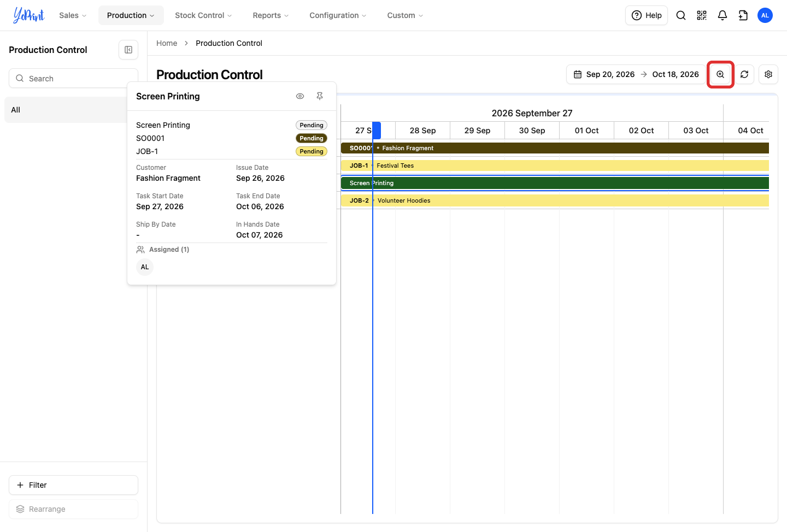Viewport: 787px width, 532px height.
Task: Click the Pending badge beside SO0001
Action: click(312, 138)
